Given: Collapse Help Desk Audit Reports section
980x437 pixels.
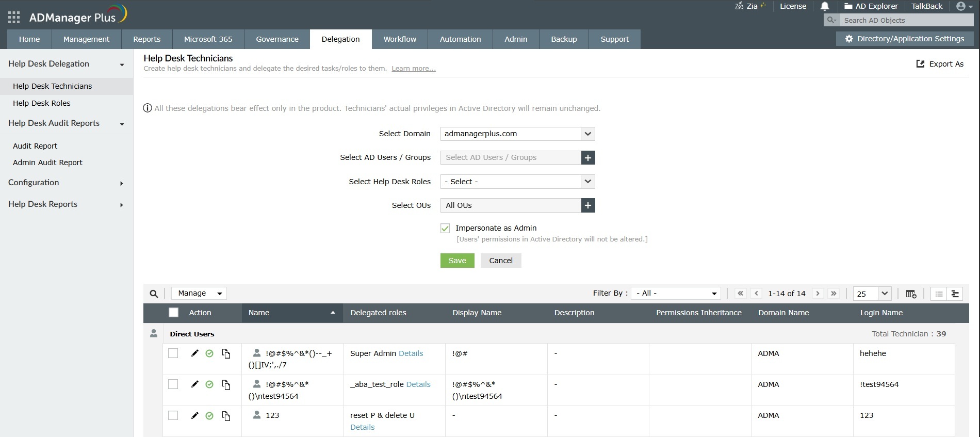Looking at the screenshot, I should tap(122, 124).
